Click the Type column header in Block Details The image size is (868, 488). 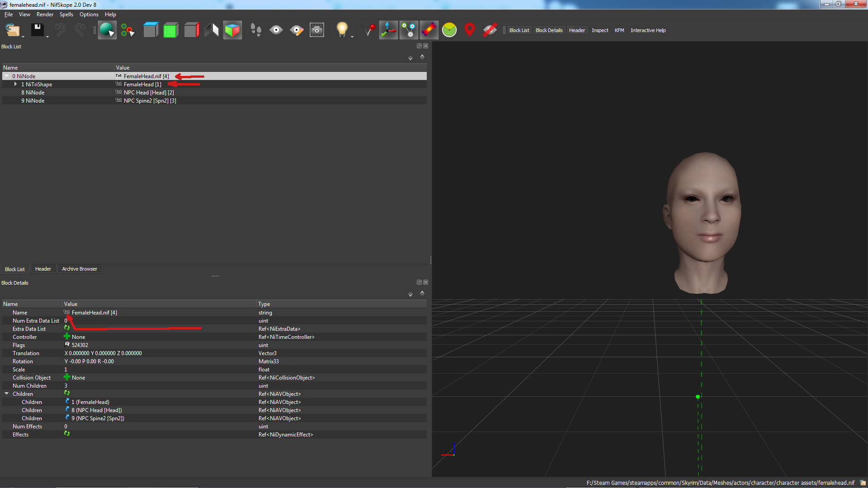pos(342,304)
